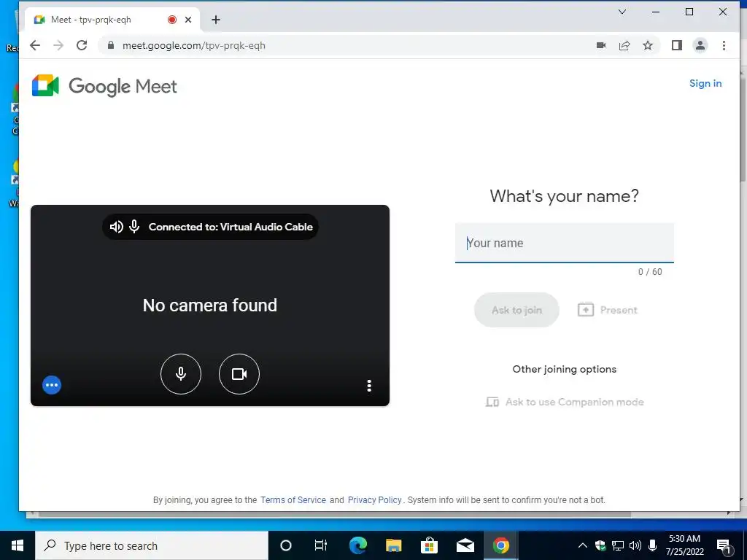
Task: Click the mic icon in audio pill
Action: click(134, 227)
